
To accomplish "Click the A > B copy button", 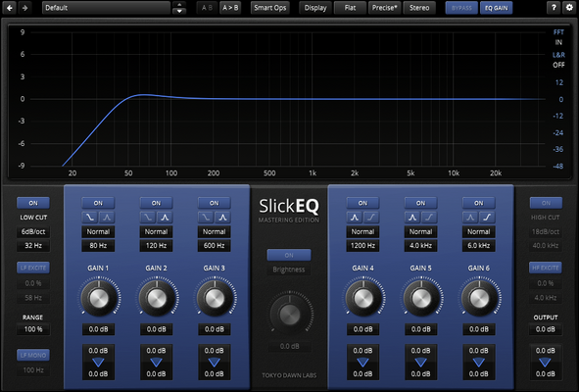I will (230, 8).
